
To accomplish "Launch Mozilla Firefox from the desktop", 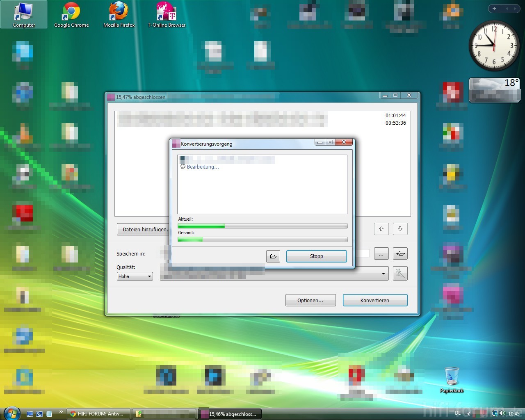I will (119, 15).
